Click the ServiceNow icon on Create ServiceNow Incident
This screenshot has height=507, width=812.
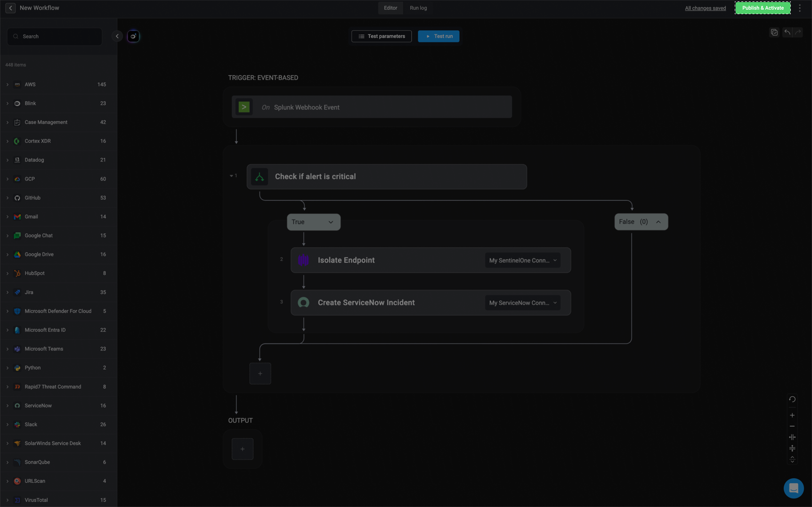[x=304, y=303]
